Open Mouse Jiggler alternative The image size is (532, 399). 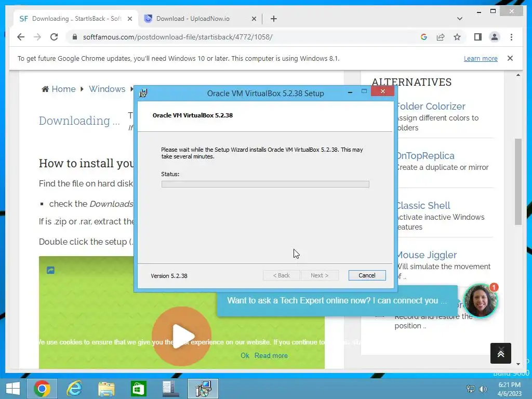coord(427,255)
